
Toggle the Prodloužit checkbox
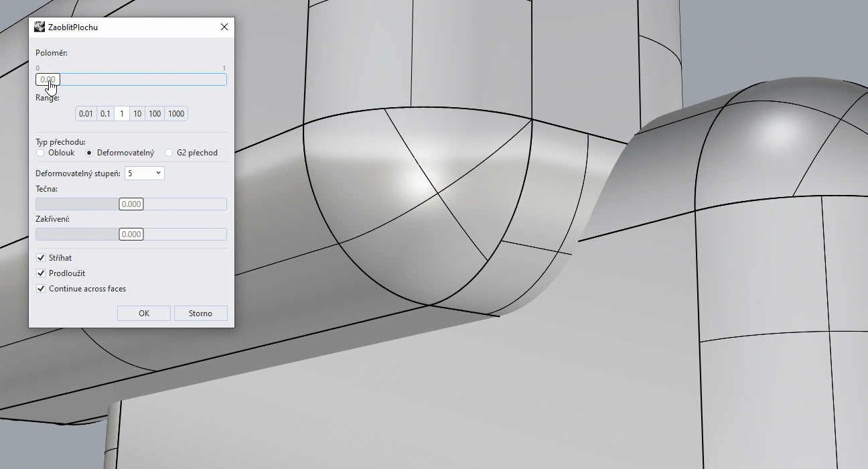(x=42, y=273)
